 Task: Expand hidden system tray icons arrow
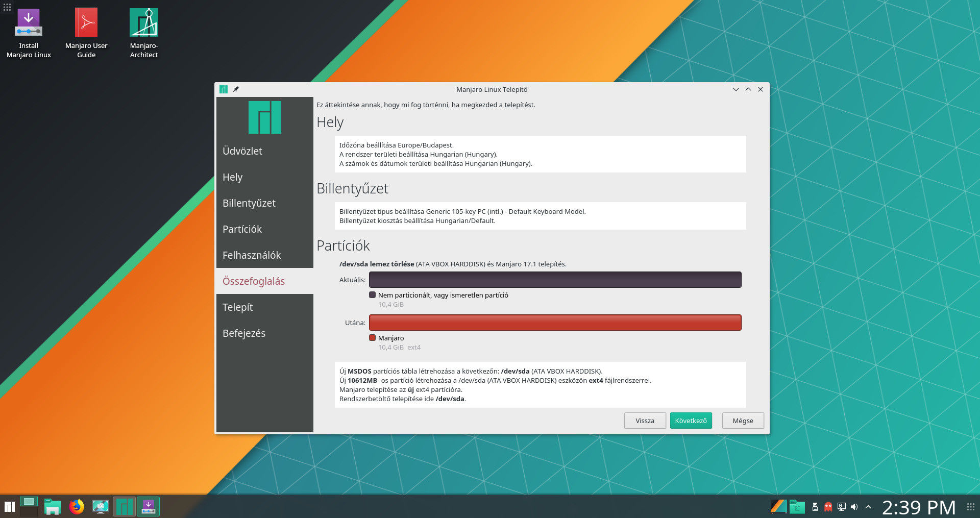click(x=868, y=507)
